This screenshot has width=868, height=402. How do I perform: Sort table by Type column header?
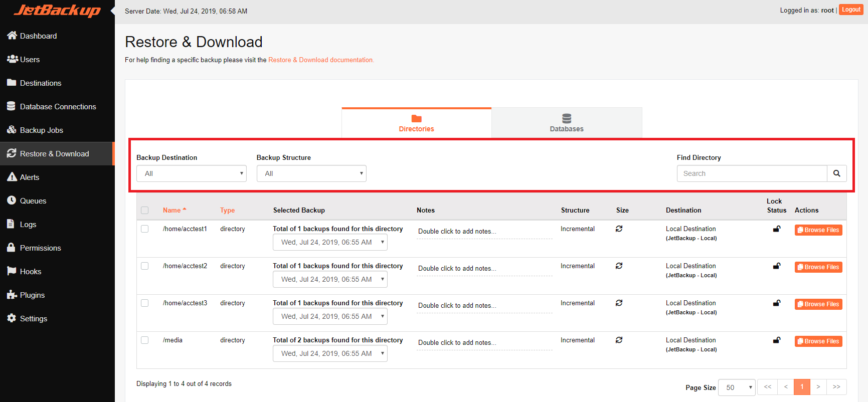pyautogui.click(x=227, y=210)
